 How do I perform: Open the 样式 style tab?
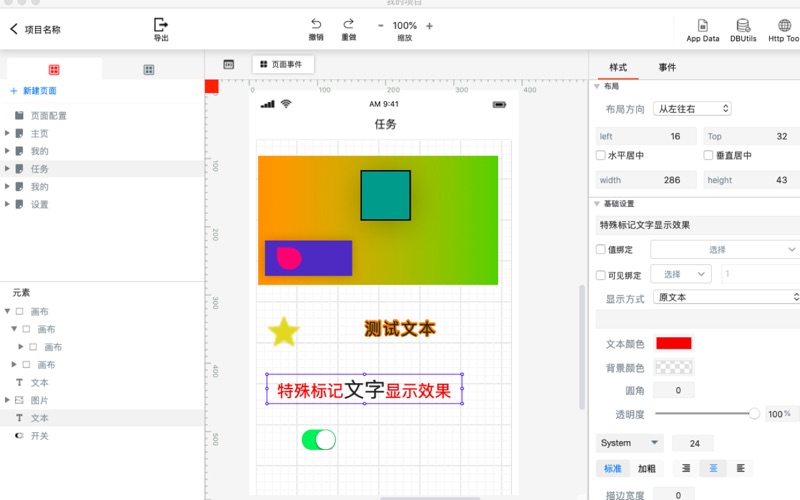pos(618,67)
